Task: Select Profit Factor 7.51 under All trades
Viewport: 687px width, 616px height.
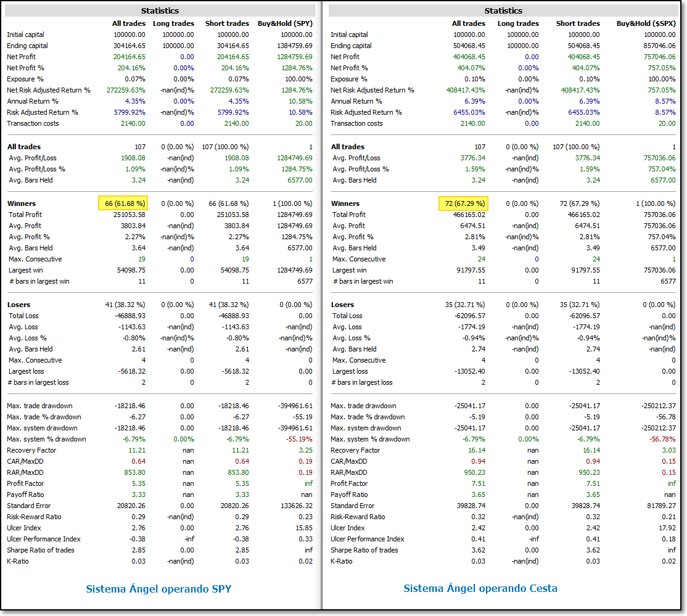Action: [x=478, y=483]
